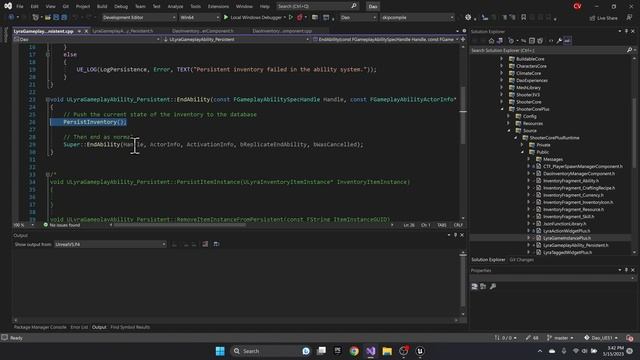Viewport: 640px width, 360px height.
Task: Click the Visual Studio search magnifier icon
Action: (x=354, y=6)
